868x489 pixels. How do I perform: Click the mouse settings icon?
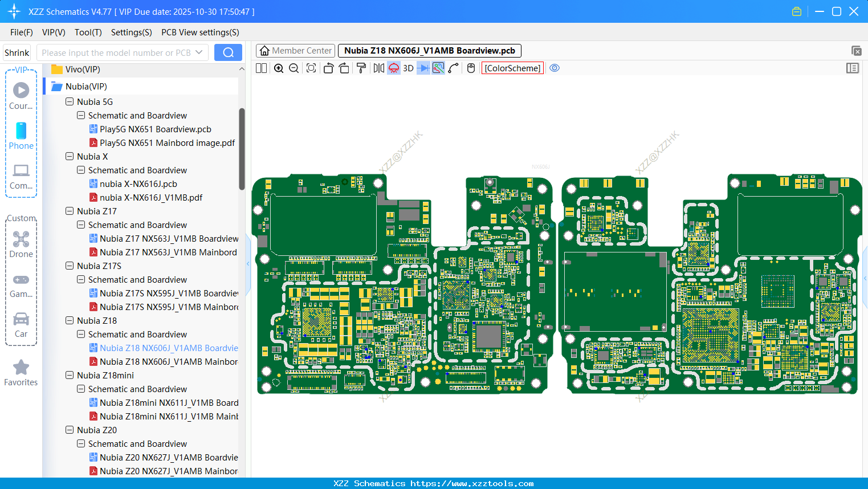471,68
